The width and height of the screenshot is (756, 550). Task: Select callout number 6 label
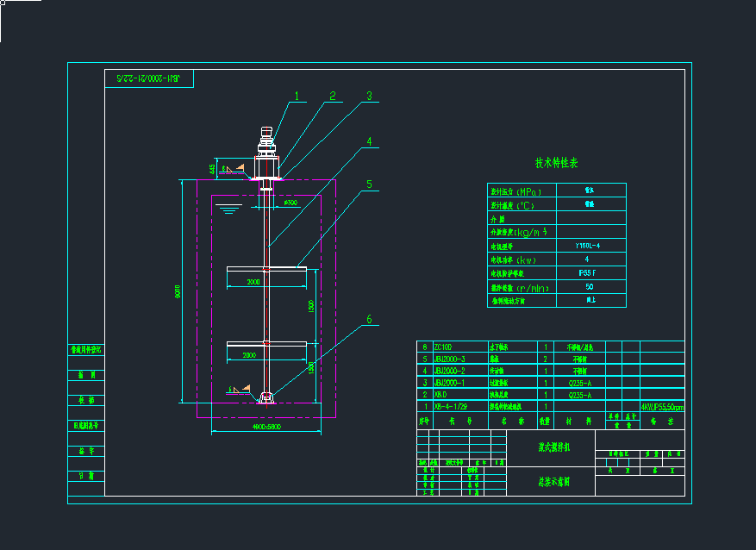[369, 319]
